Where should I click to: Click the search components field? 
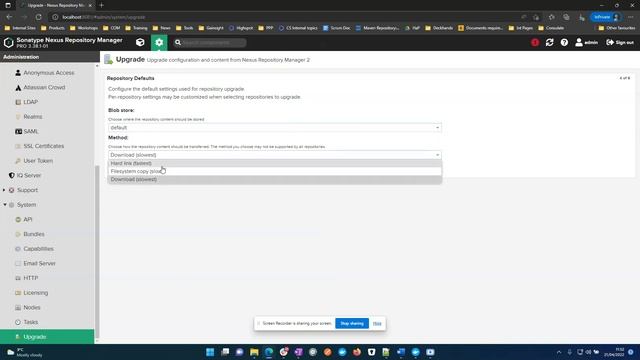[210, 42]
